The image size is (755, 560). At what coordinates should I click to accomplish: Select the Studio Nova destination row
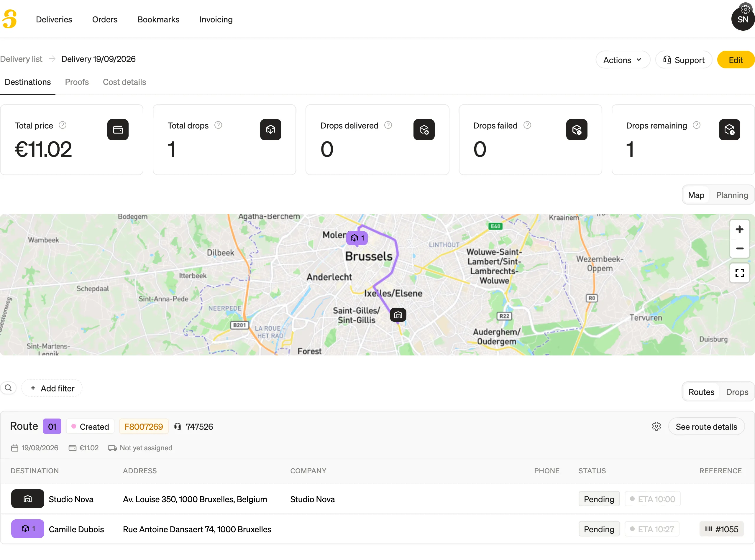377,499
